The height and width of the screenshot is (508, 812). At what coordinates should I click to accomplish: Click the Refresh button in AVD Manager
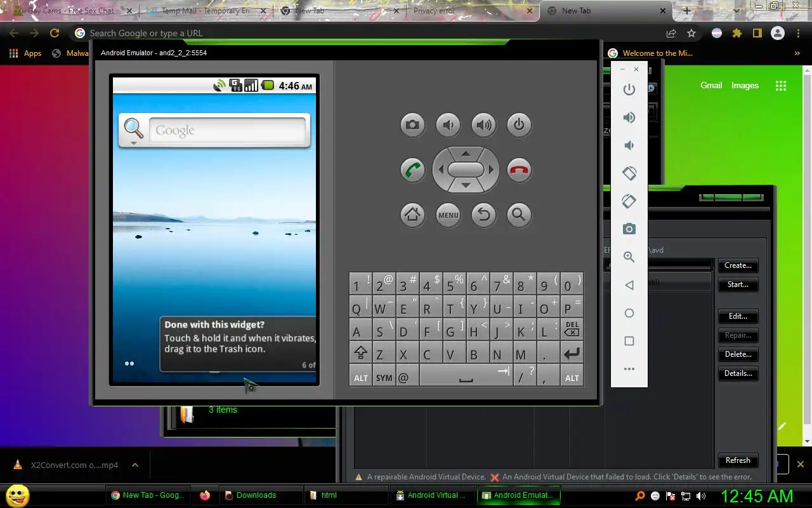point(738,460)
